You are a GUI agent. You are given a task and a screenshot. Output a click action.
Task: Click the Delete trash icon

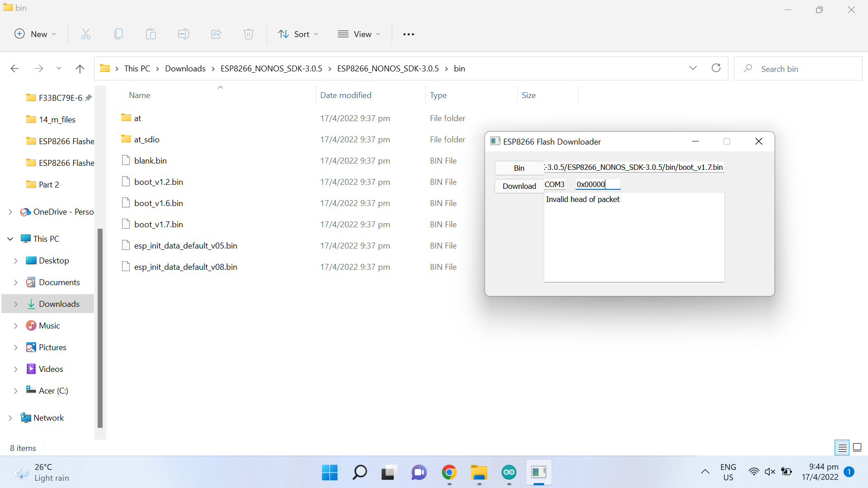pos(249,34)
